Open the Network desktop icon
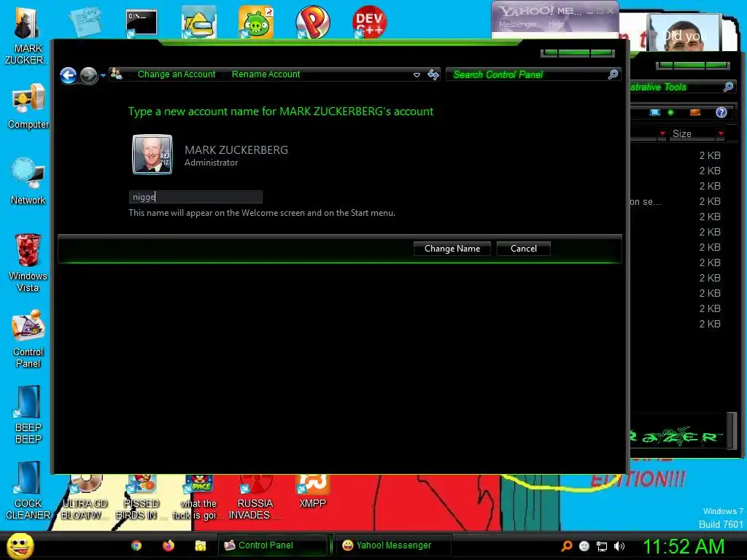Image resolution: width=747 pixels, height=560 pixels. coord(28,182)
